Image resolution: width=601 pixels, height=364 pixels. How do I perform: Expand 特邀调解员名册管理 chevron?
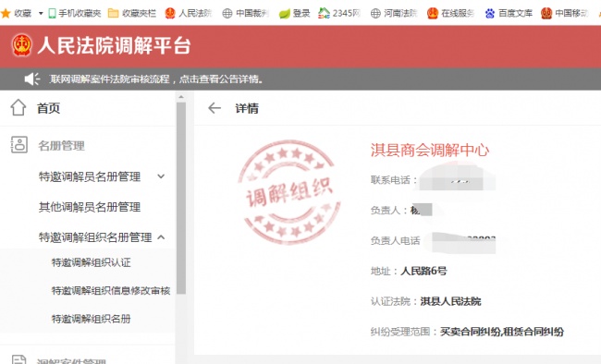click(x=161, y=176)
